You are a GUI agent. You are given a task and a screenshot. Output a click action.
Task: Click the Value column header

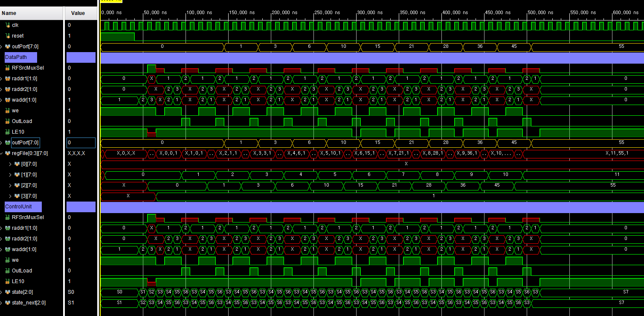coord(81,13)
